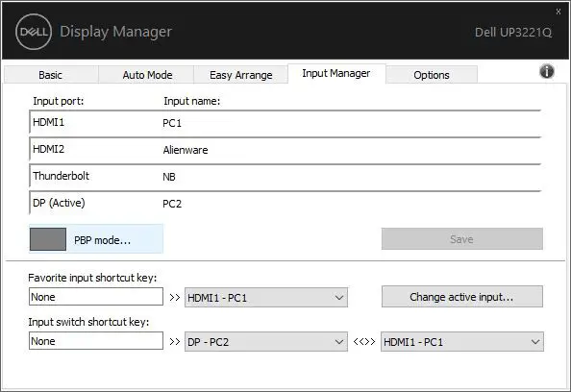
Task: Select the HDMI1 input port label
Action: (x=48, y=122)
